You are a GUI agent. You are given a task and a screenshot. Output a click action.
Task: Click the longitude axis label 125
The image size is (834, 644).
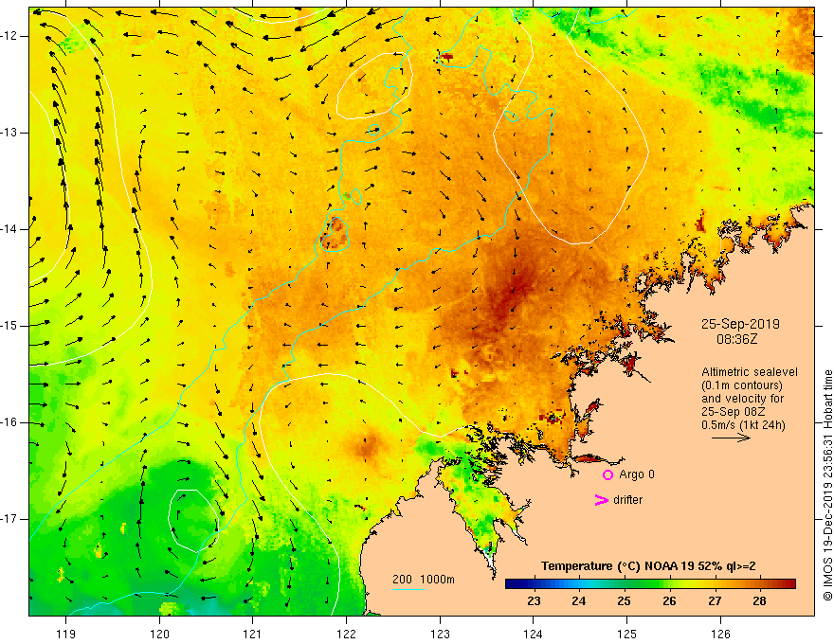click(626, 634)
